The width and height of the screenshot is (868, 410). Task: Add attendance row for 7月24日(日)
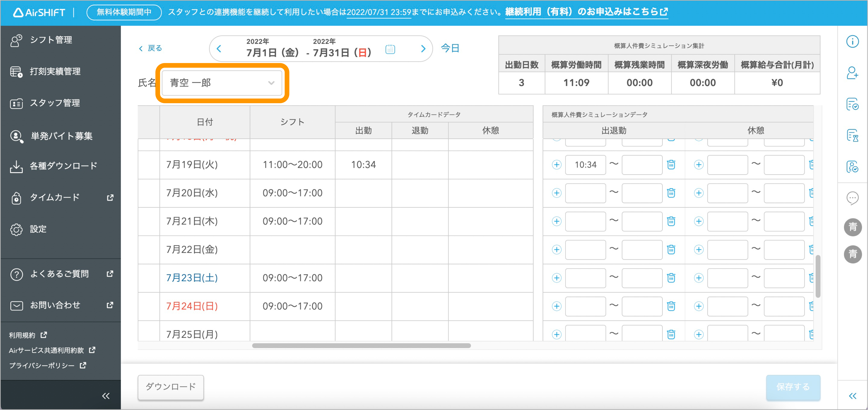557,306
